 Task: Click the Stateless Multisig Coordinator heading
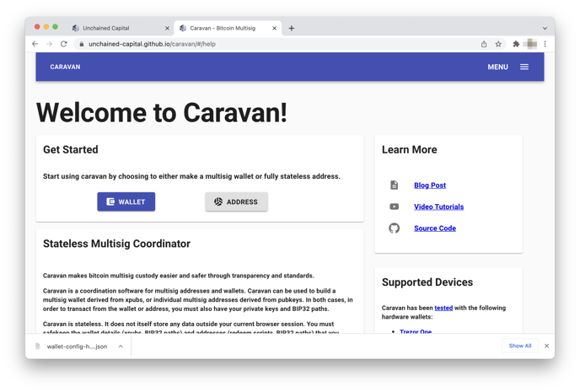point(116,244)
